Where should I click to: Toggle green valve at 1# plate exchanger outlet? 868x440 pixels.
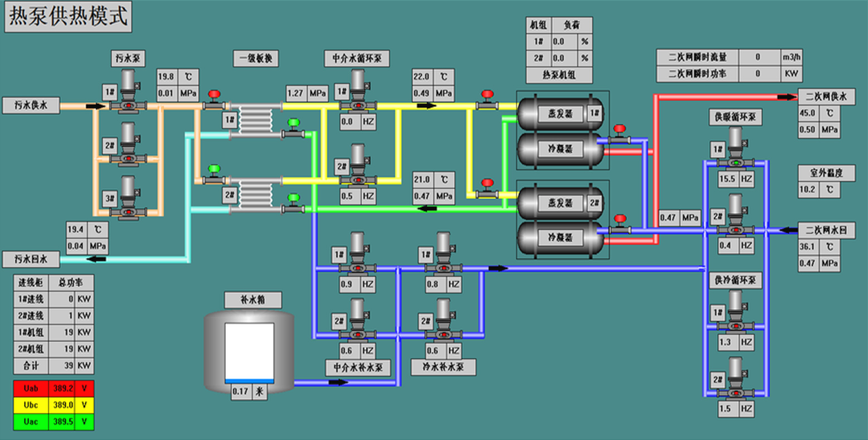coord(293,128)
